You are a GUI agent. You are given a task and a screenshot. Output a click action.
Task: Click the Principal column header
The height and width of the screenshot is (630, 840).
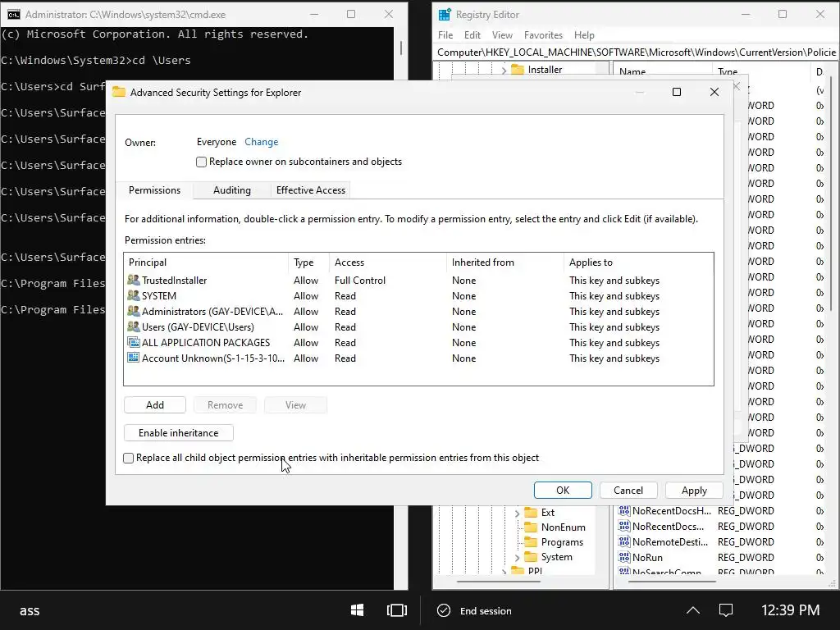(x=206, y=262)
